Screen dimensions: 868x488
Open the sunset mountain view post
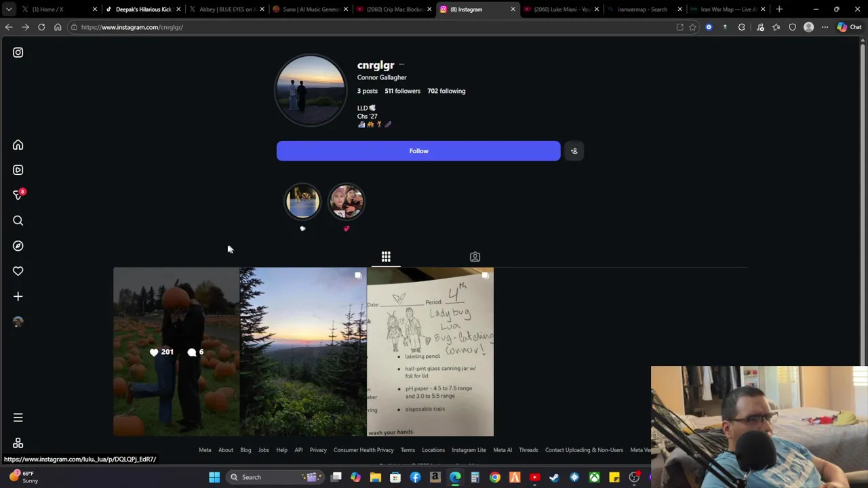303,352
